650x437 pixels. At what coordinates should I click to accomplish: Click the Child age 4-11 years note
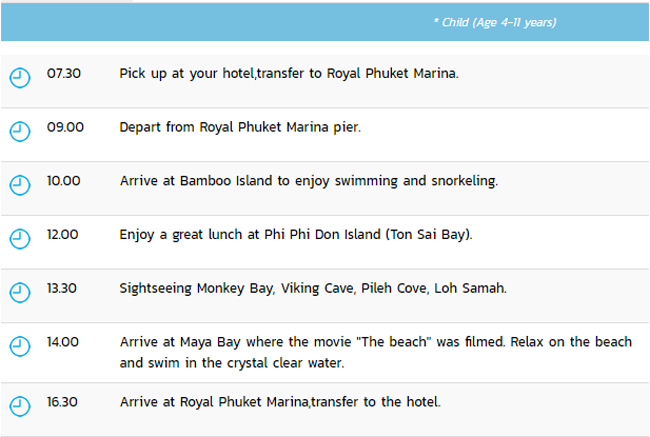coord(495,22)
